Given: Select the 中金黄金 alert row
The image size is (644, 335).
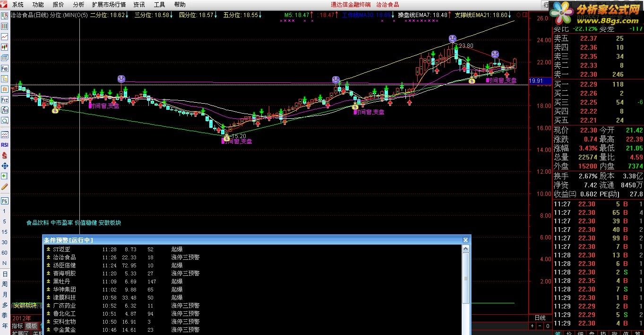Looking at the screenshot, I should pyautogui.click(x=253, y=330).
